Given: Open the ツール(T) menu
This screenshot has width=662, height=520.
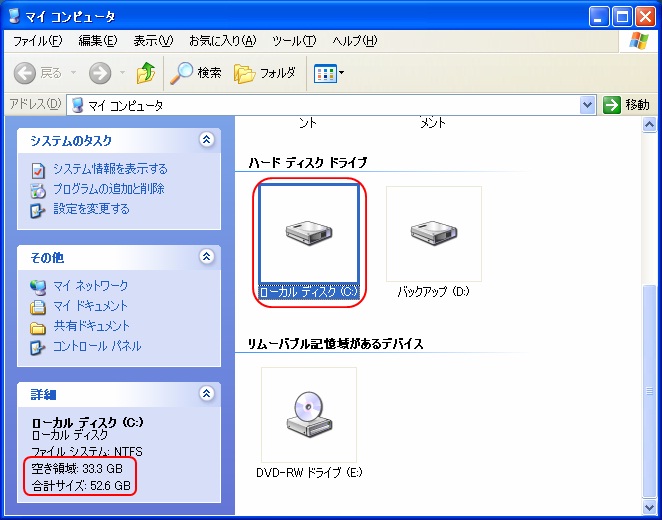Looking at the screenshot, I should coord(293,41).
